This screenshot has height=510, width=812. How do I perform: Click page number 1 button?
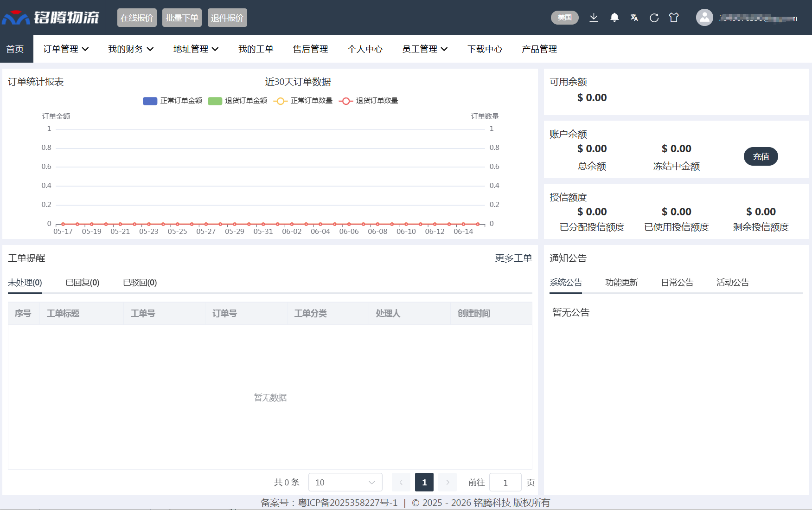424,482
